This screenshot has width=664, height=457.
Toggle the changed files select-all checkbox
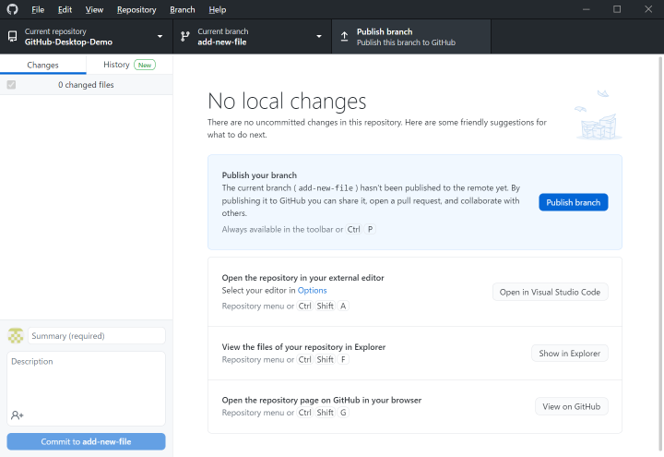tap(11, 85)
